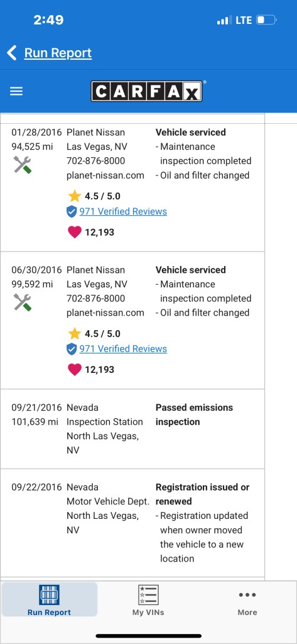
Task: Tap the heart icon in 01/28/2016 entry
Action: tap(75, 233)
